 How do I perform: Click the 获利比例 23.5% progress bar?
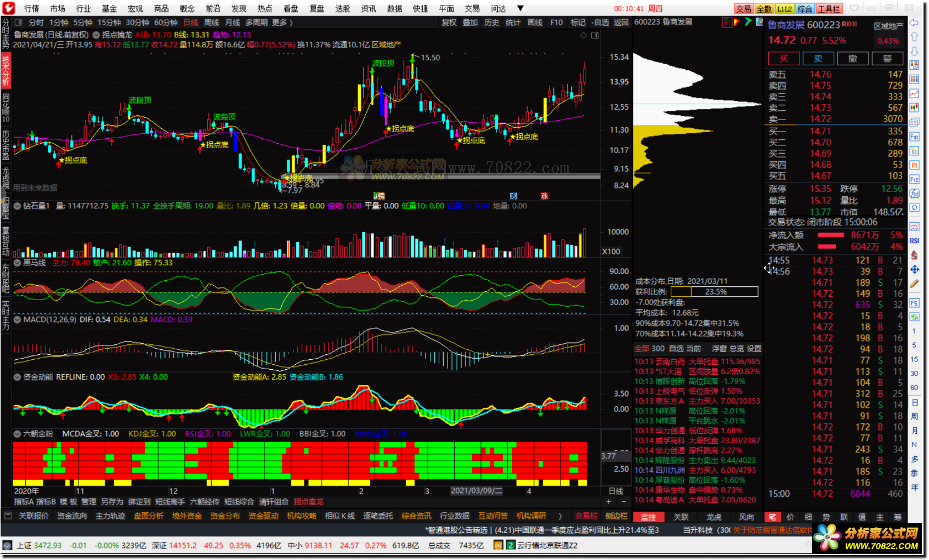(715, 292)
